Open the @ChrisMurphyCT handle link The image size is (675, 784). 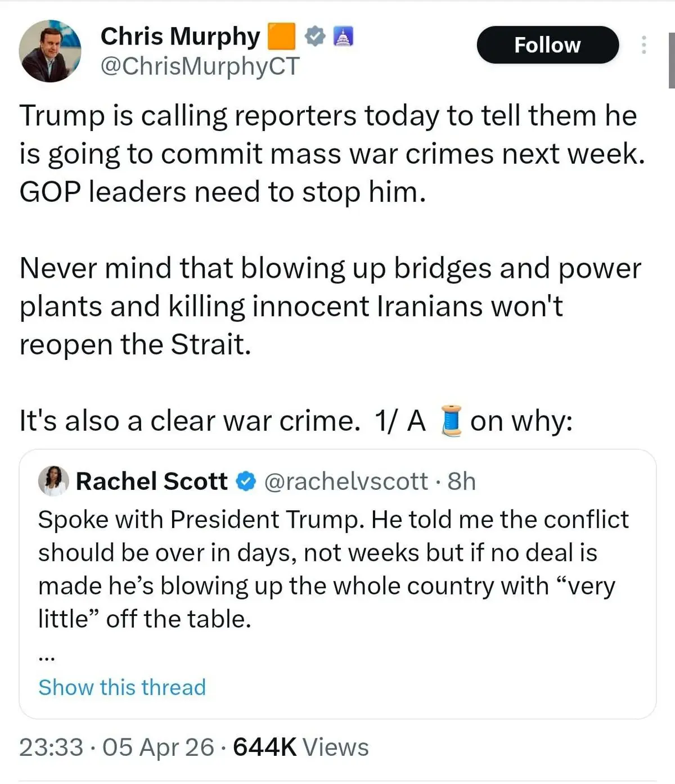click(x=200, y=66)
